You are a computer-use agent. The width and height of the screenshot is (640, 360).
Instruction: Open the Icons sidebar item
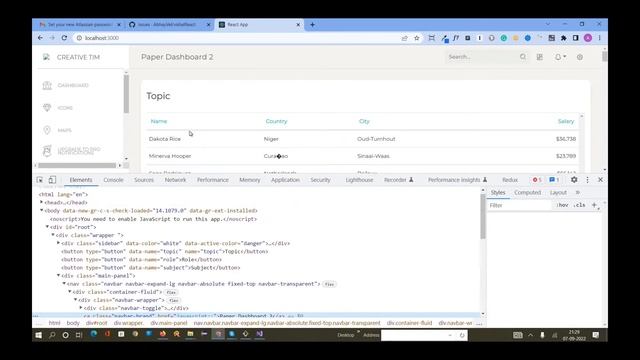58,108
